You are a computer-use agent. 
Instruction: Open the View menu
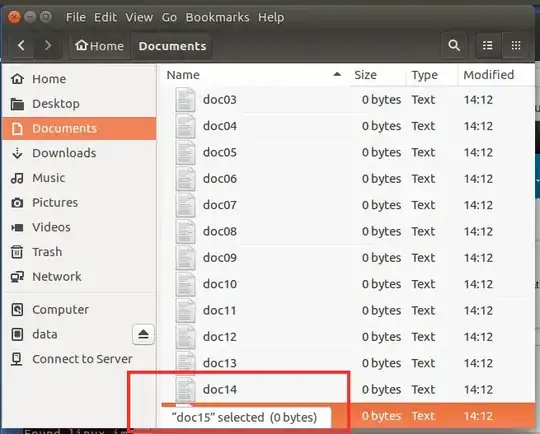pos(139,17)
